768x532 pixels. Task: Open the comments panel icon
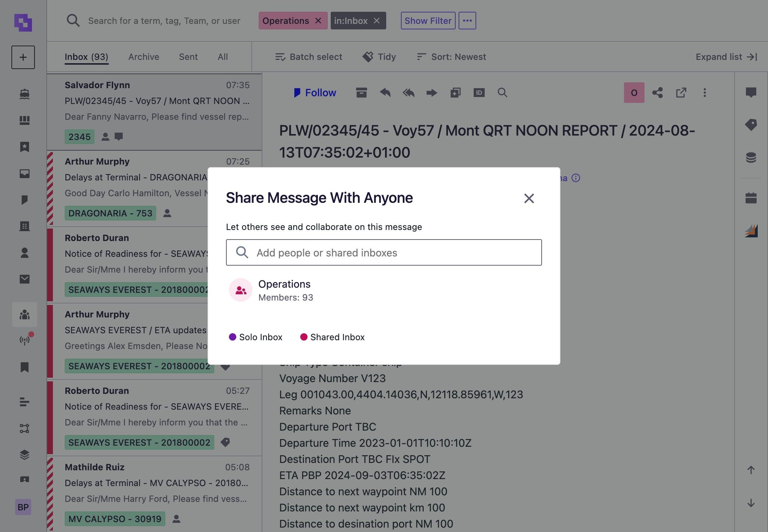pos(751,92)
